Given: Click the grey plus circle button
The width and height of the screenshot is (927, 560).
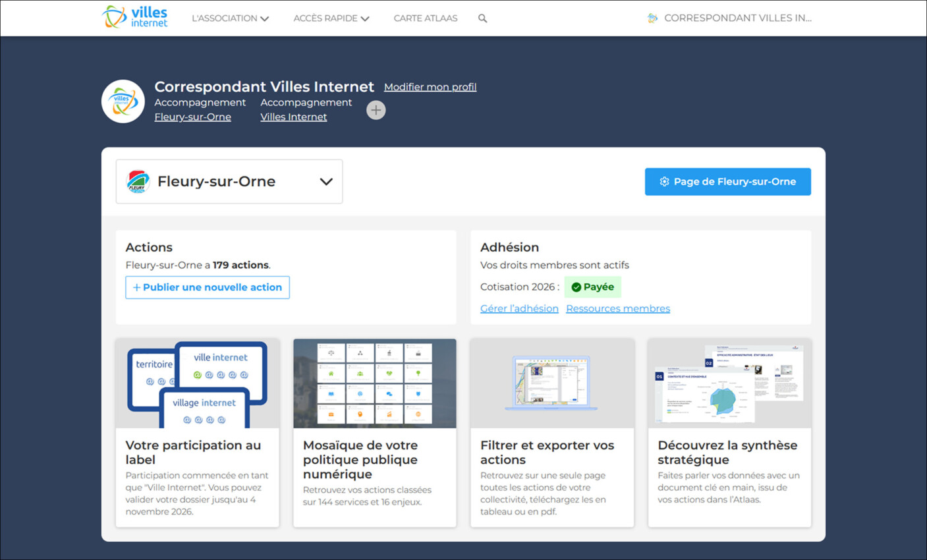Looking at the screenshot, I should pyautogui.click(x=376, y=110).
